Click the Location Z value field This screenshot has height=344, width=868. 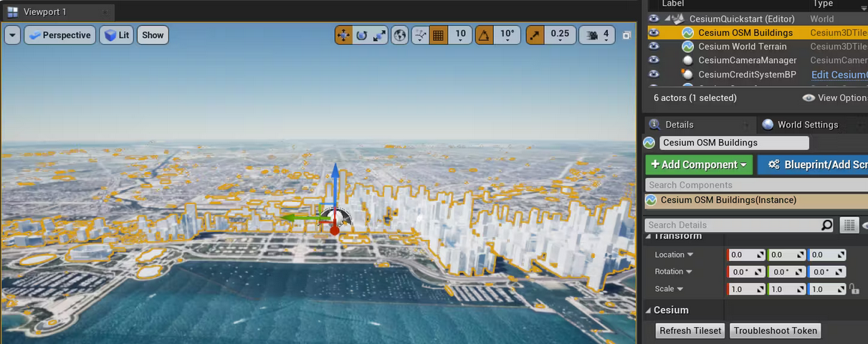coord(827,254)
